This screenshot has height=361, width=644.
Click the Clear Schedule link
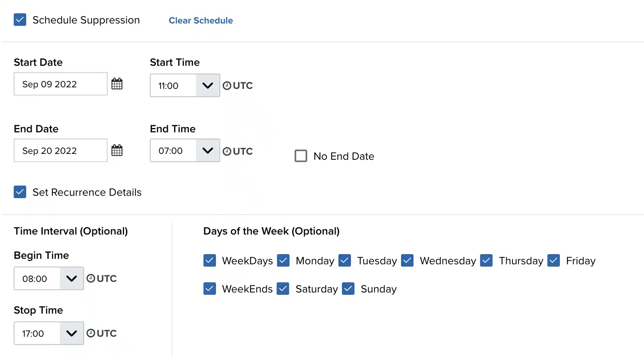[x=201, y=20]
